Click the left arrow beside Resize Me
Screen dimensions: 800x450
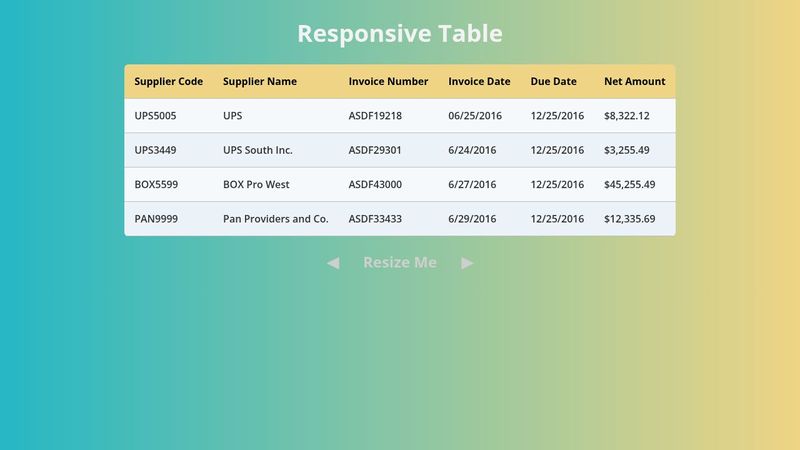333,263
